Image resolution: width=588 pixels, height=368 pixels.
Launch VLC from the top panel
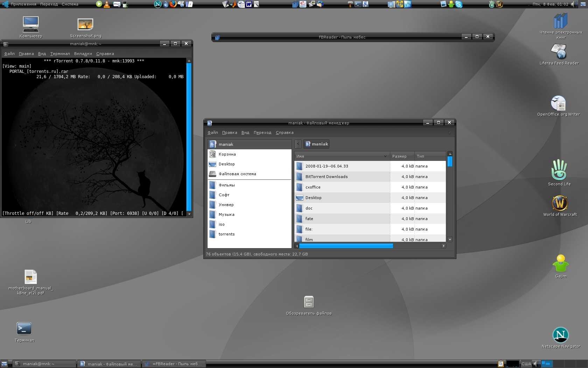coord(107,4)
